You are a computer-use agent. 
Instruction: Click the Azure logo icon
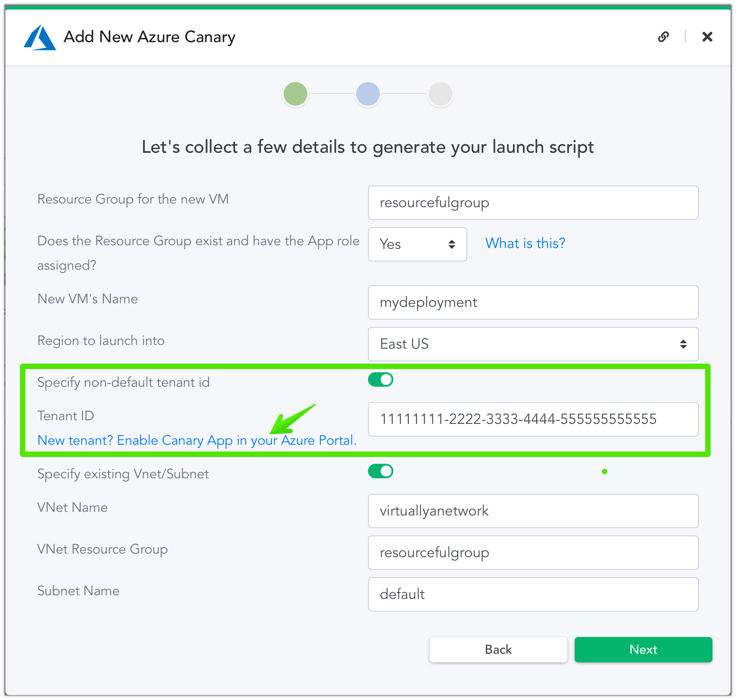40,37
